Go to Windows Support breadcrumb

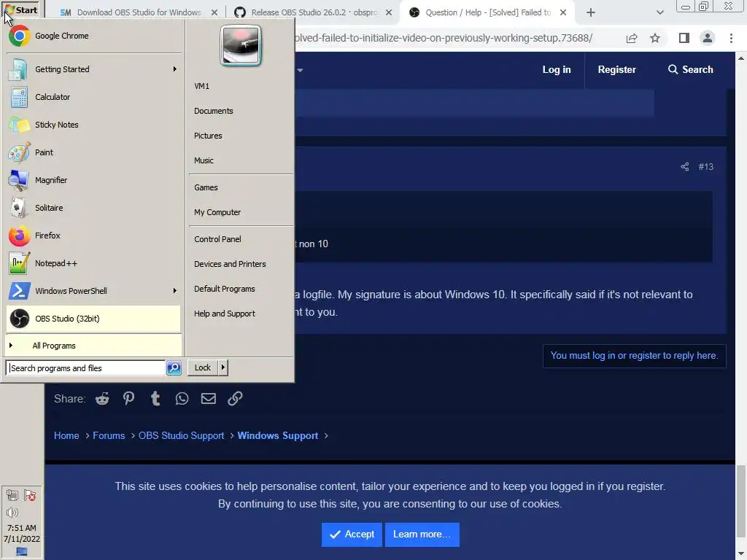pos(278,436)
